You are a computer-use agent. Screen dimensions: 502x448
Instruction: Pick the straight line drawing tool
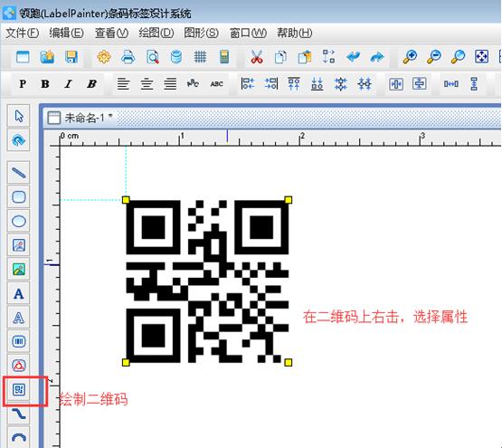tap(19, 173)
